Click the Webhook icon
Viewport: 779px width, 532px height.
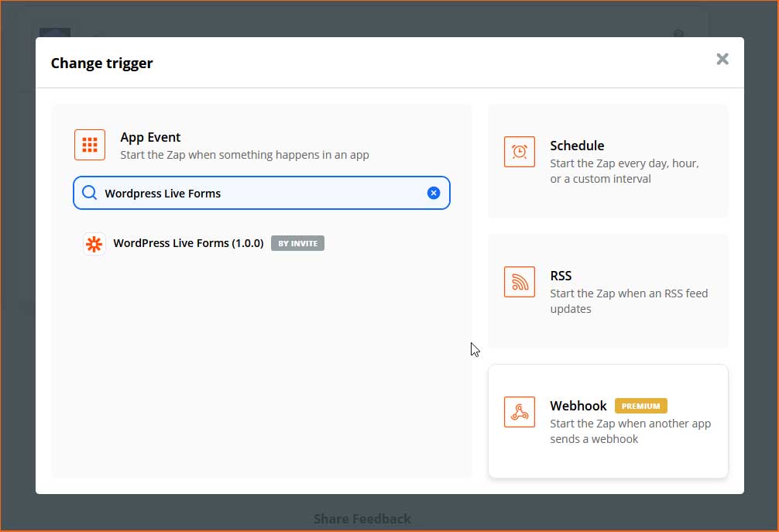coord(519,412)
